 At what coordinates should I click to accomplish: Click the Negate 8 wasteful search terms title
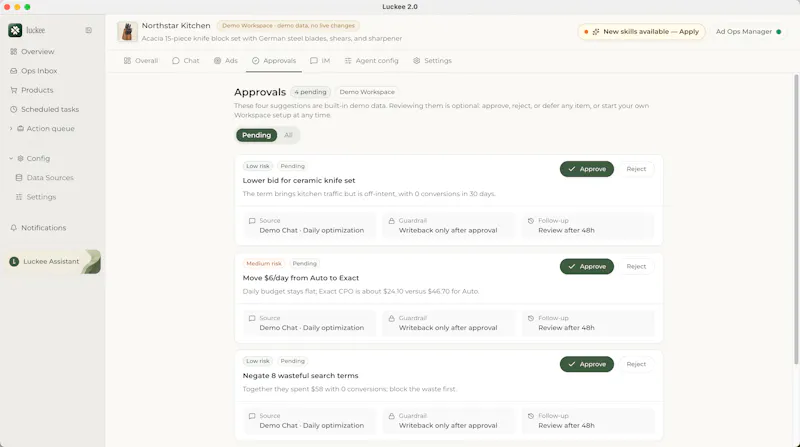tap(301, 376)
